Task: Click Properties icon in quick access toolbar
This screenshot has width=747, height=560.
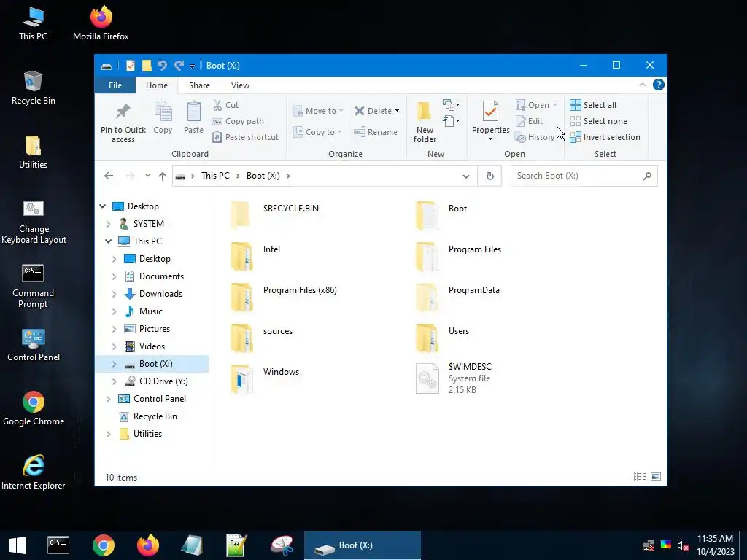Action: (130, 66)
